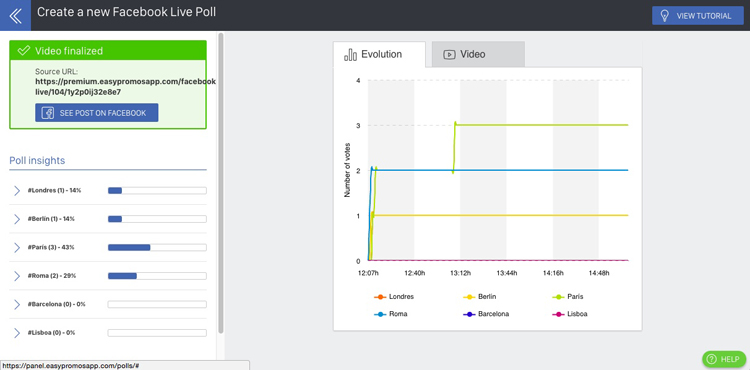
Task: Click the question mark Help icon
Action: [x=711, y=359]
